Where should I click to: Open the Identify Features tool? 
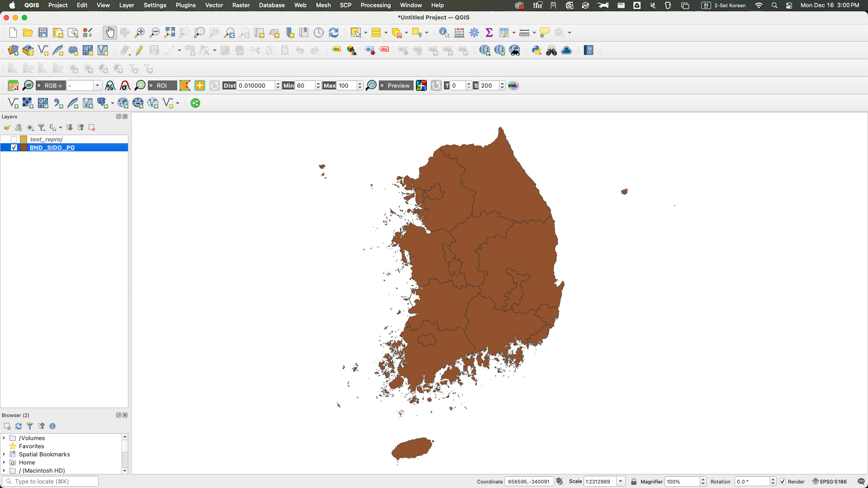[x=443, y=32]
